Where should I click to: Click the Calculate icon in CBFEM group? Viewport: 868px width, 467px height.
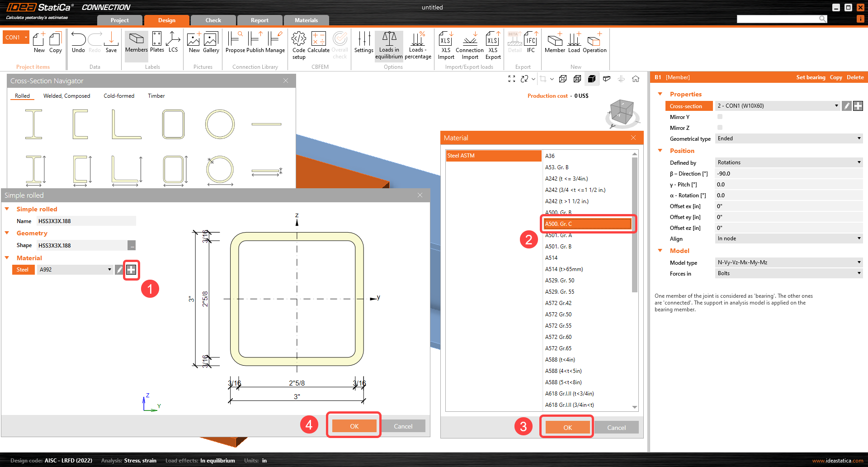[319, 44]
